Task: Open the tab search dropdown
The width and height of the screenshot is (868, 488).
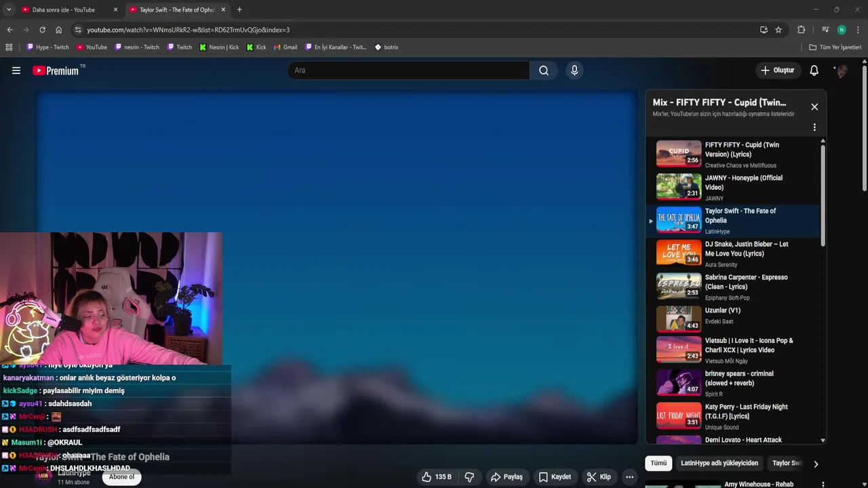Action: point(8,9)
